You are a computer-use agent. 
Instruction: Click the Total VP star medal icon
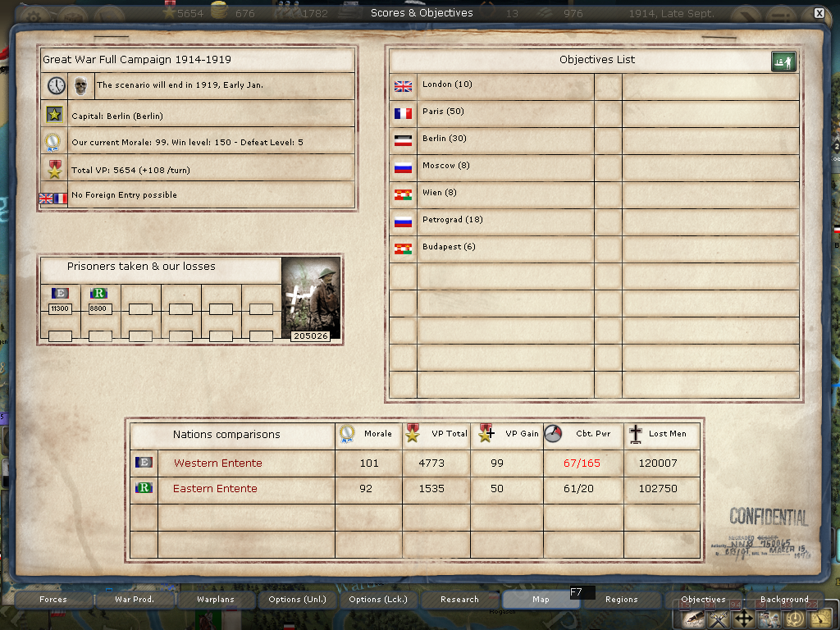click(55, 169)
